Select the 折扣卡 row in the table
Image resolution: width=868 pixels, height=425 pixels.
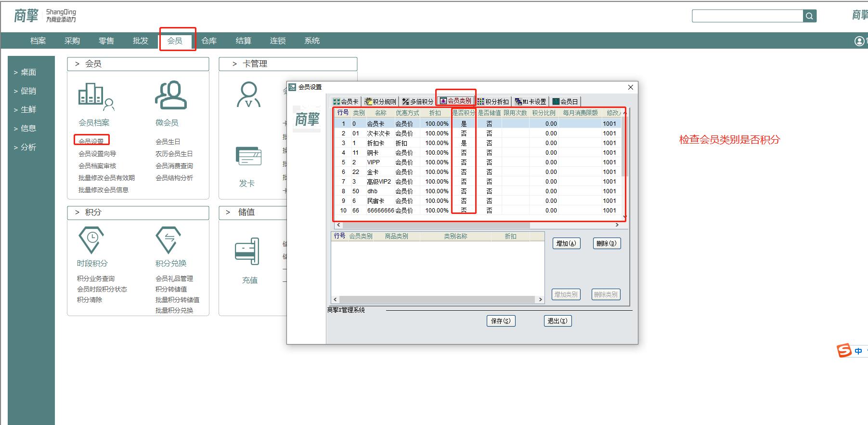coord(478,143)
